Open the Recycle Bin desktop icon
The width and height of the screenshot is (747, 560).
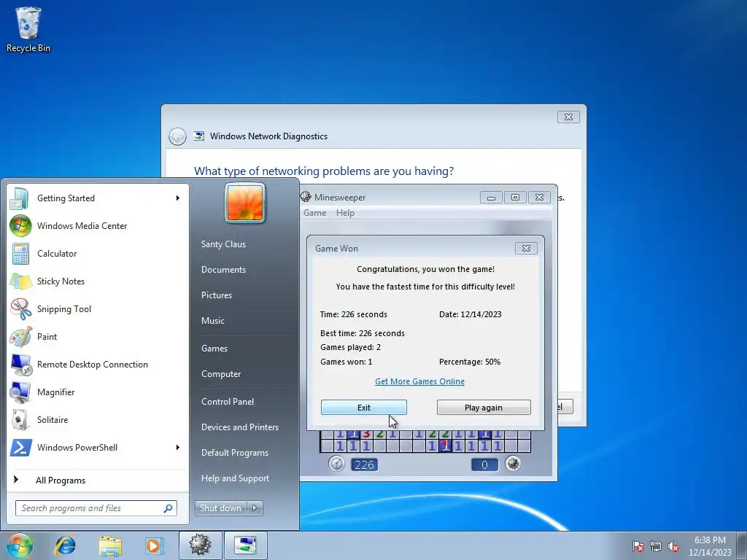(x=28, y=29)
